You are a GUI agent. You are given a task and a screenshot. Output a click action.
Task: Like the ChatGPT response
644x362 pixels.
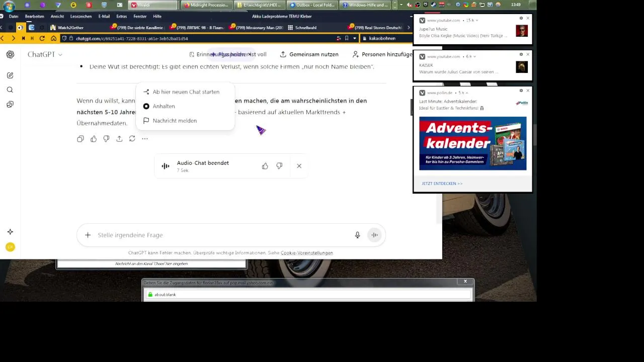(94, 139)
